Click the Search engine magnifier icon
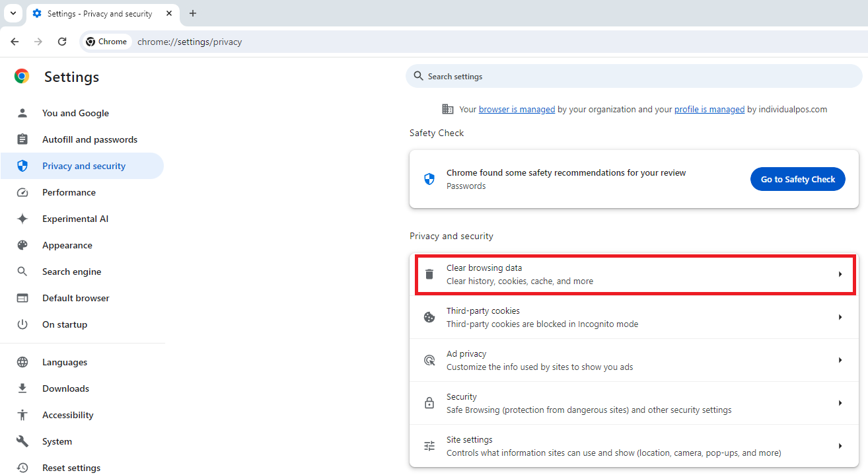The width and height of the screenshot is (868, 475). pyautogui.click(x=22, y=272)
